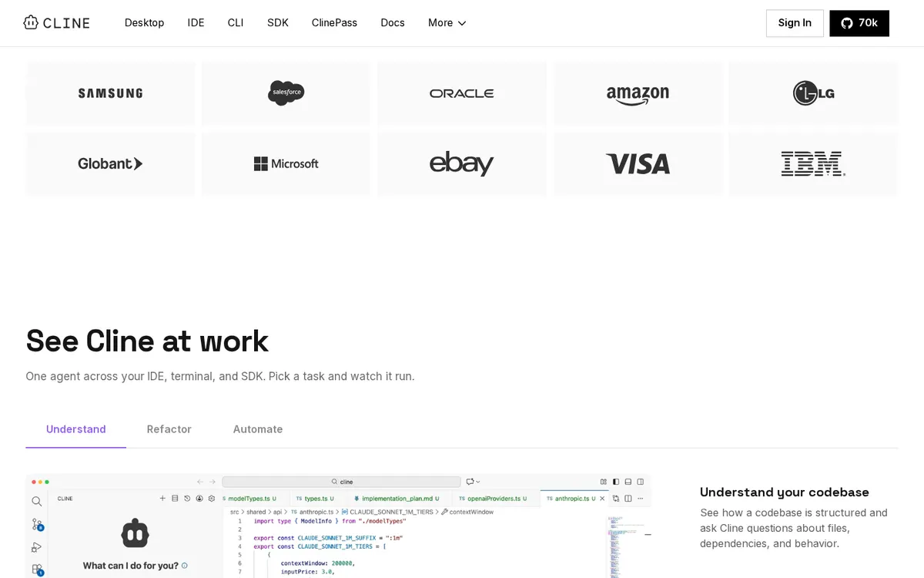Click the plus icon in the CLINE panel
Viewport: 924px width, 578px height.
162,499
